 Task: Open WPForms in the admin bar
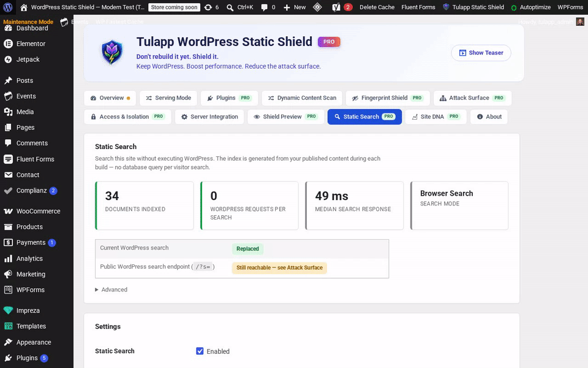point(570,7)
